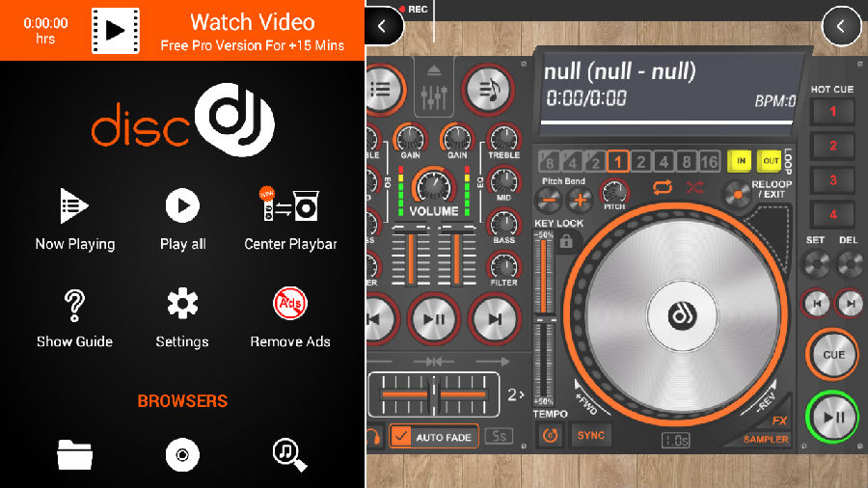The height and width of the screenshot is (488, 868).
Task: Toggle the repeat loop icon
Action: pyautogui.click(x=662, y=187)
